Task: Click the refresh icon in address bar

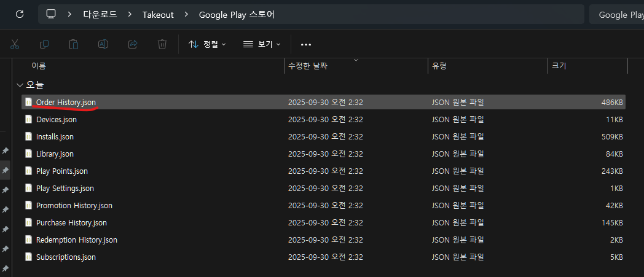Action: [x=19, y=14]
